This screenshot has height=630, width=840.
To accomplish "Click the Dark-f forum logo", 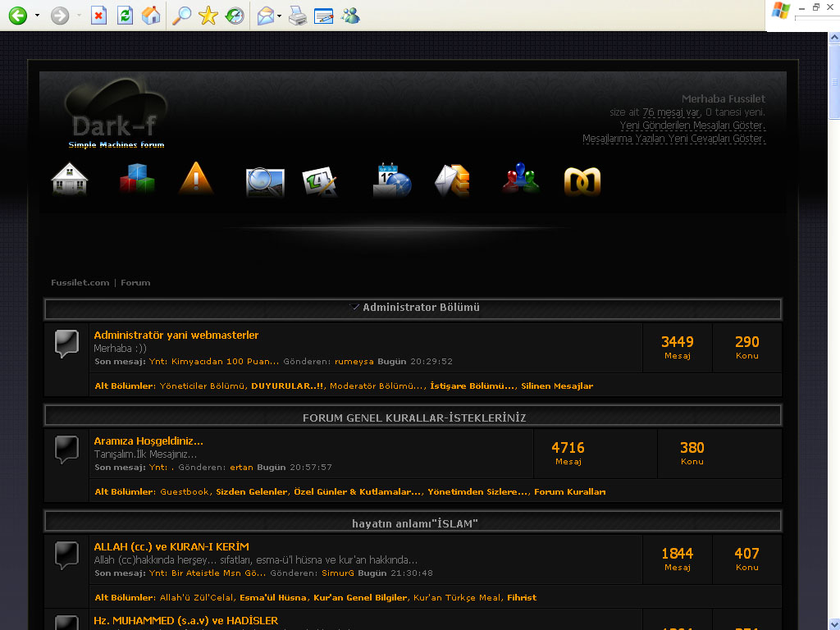I will [116, 114].
